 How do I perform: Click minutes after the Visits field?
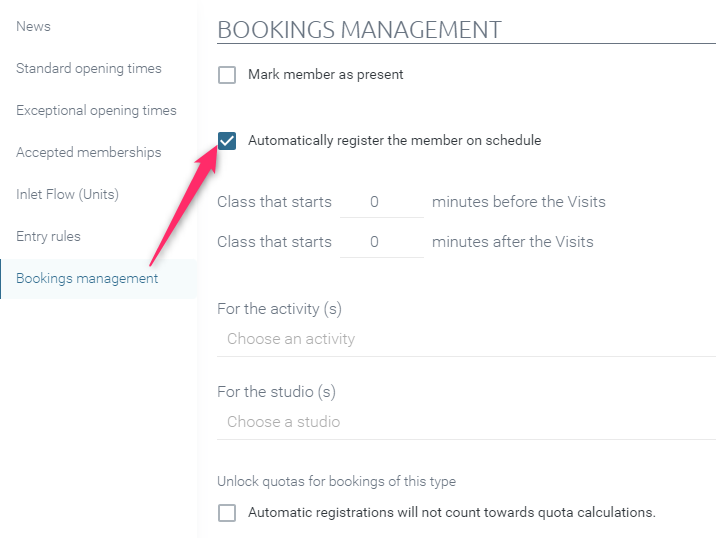382,242
